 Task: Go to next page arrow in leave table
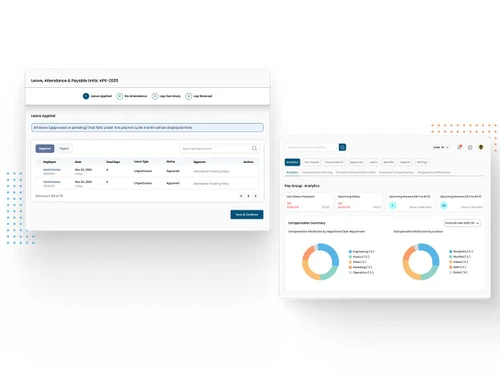point(256,196)
